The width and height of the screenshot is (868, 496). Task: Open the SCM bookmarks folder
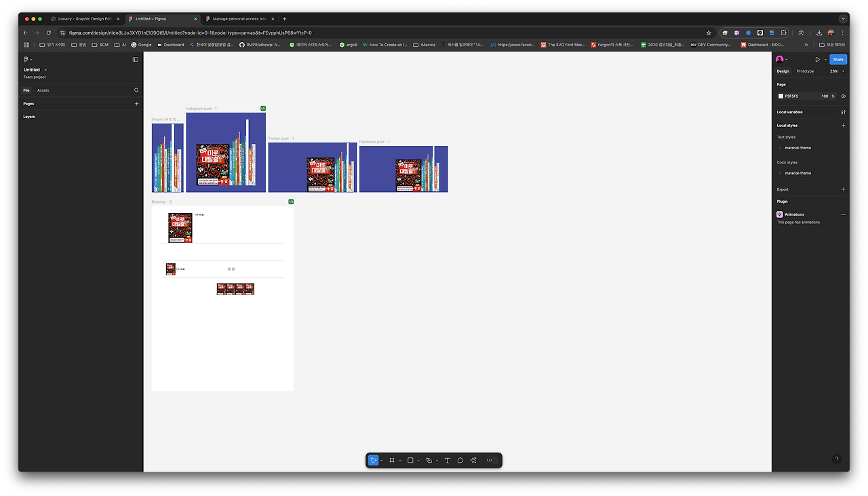click(x=100, y=45)
